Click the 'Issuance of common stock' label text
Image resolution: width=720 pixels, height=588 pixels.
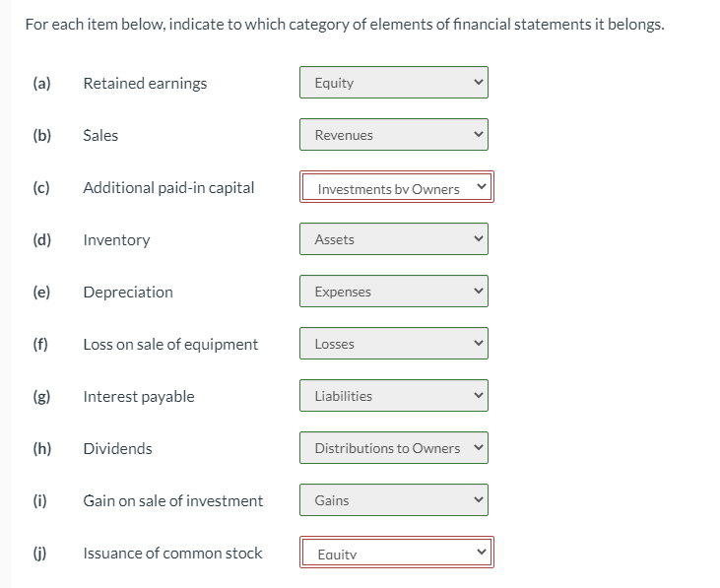[172, 553]
